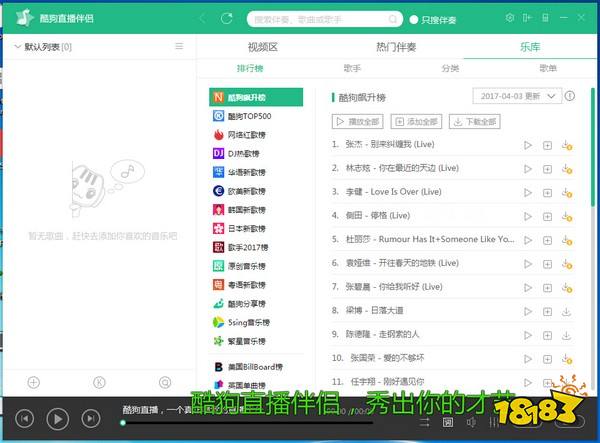Open the info icon beside update date
Viewport: 600px width, 443px height.
click(x=570, y=97)
